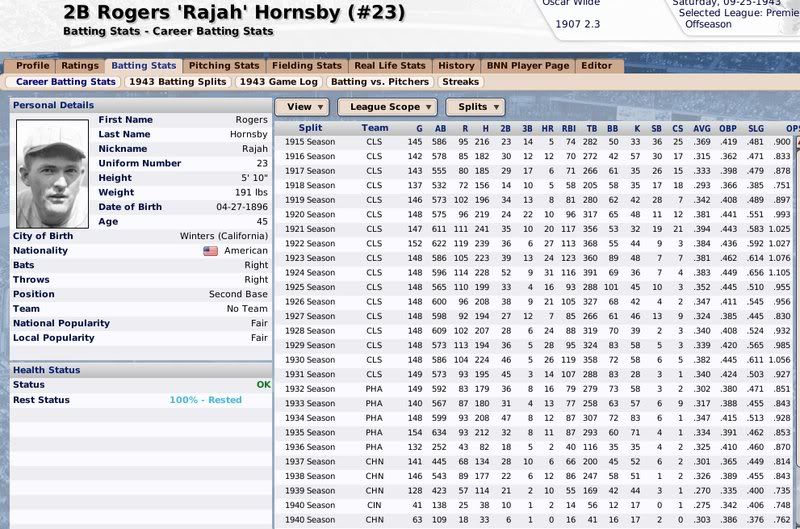800x529 pixels.
Task: Expand the Splits dropdown menu
Action: (475, 106)
